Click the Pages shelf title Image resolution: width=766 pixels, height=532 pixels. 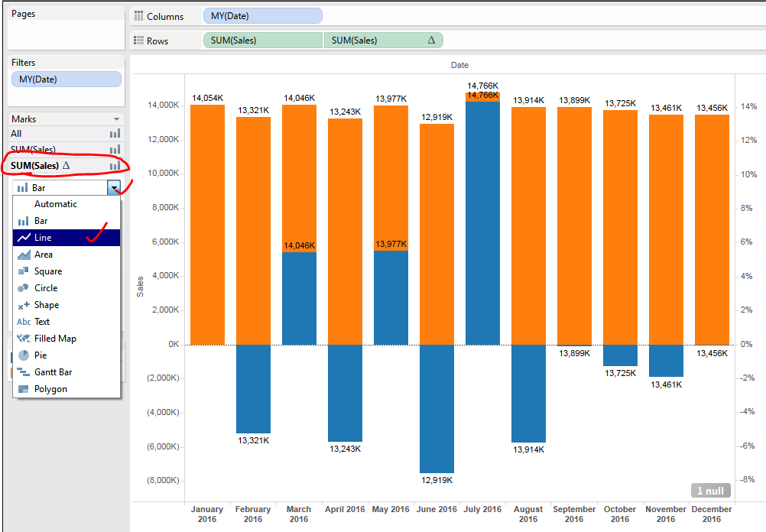click(x=24, y=14)
